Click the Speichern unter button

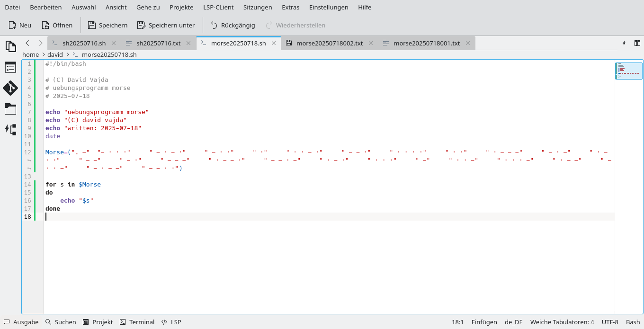click(x=166, y=25)
